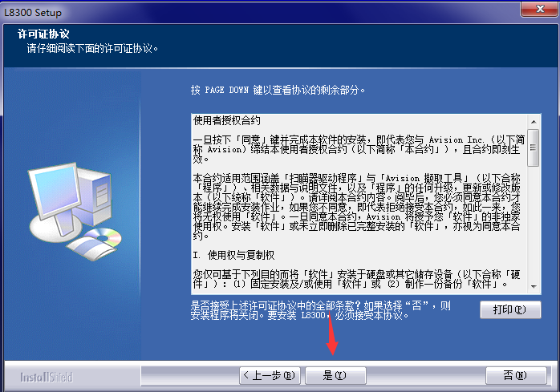Screen dimensions: 560x392
Task: Click the PAGE DOWN instruction text
Action: [x=278, y=90]
